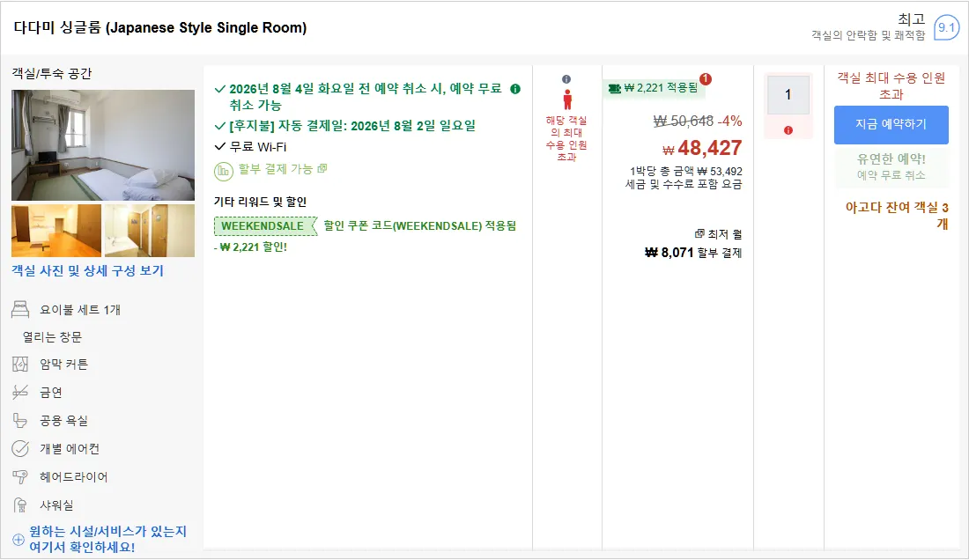Click the no-smoking icon
Image resolution: width=969 pixels, height=560 pixels.
pyautogui.click(x=20, y=392)
